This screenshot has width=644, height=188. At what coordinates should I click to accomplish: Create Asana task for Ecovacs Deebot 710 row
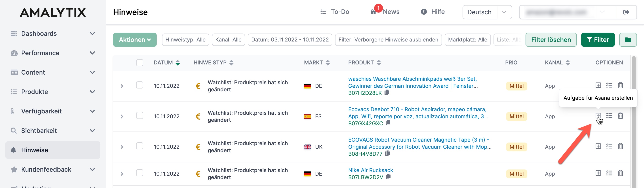click(x=598, y=116)
